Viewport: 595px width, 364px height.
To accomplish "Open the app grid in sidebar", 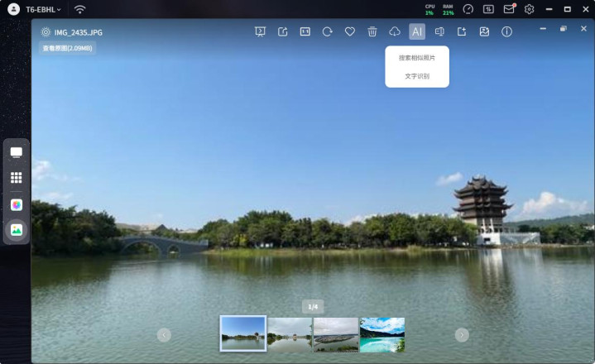I will (16, 177).
